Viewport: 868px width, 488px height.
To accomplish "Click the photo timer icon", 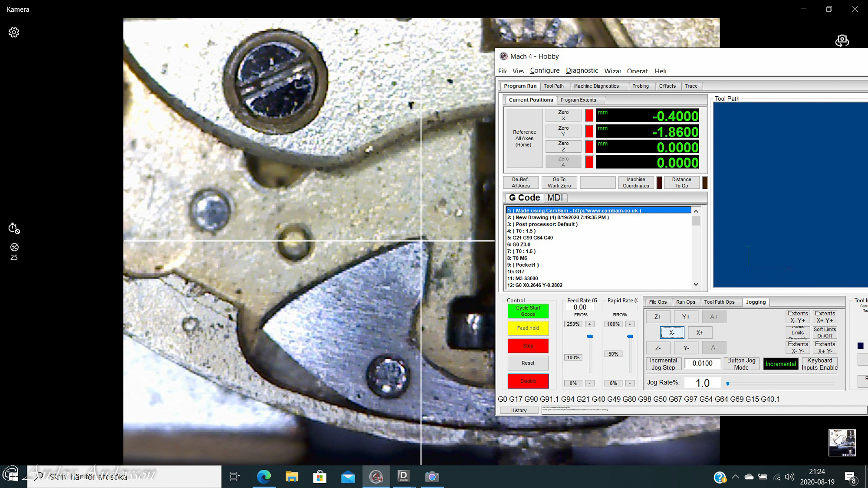I will coord(14,228).
